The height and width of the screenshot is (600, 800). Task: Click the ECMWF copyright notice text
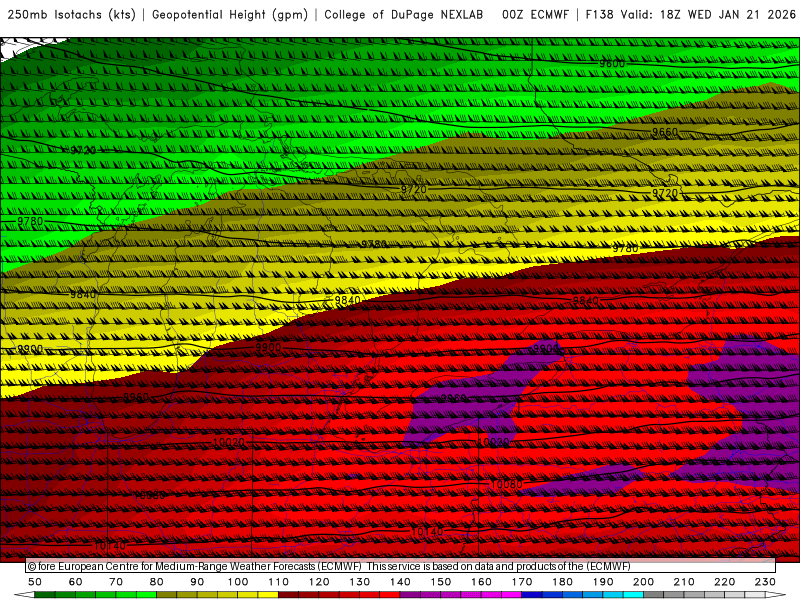point(329,566)
